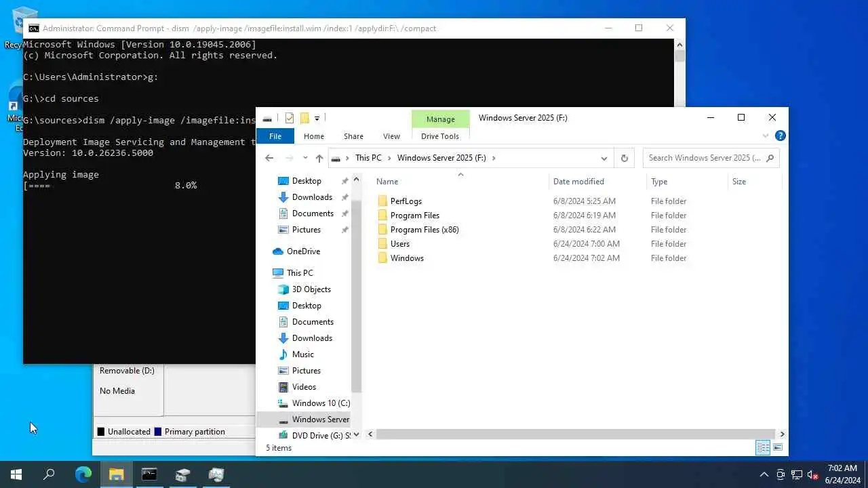
Task: Click the search magnifier icon in Explorer
Action: point(770,158)
